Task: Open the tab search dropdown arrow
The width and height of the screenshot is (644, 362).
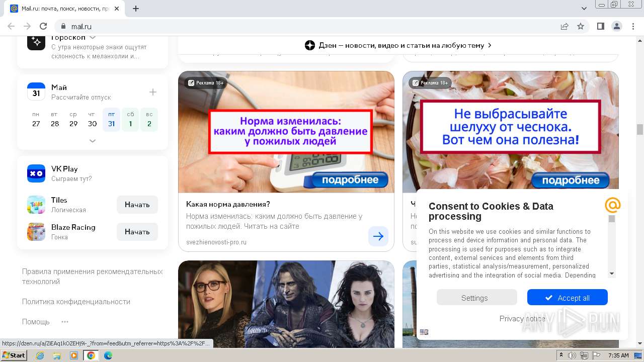Action: click(584, 9)
